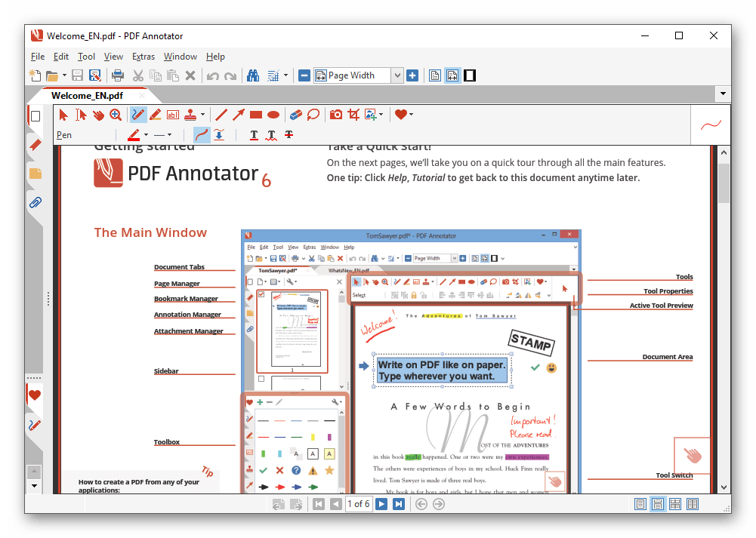Click the page number field showing 1 of 6

point(359,503)
